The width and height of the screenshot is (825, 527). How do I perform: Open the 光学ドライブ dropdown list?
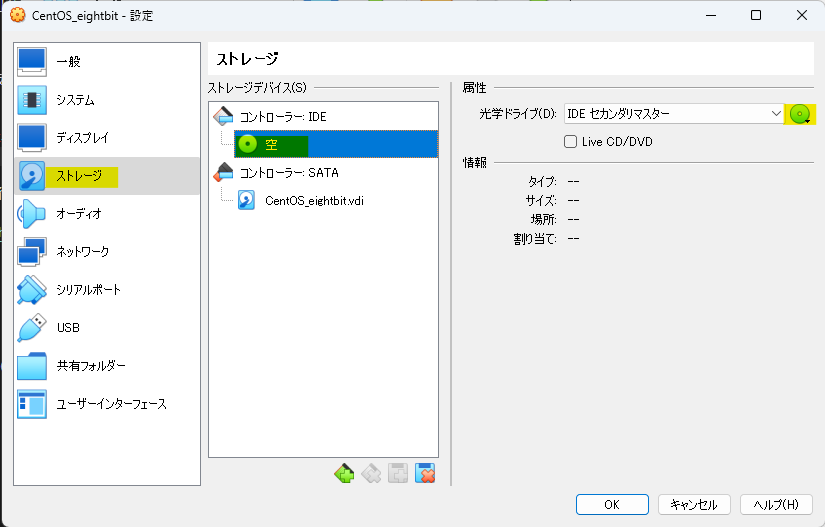click(x=673, y=114)
